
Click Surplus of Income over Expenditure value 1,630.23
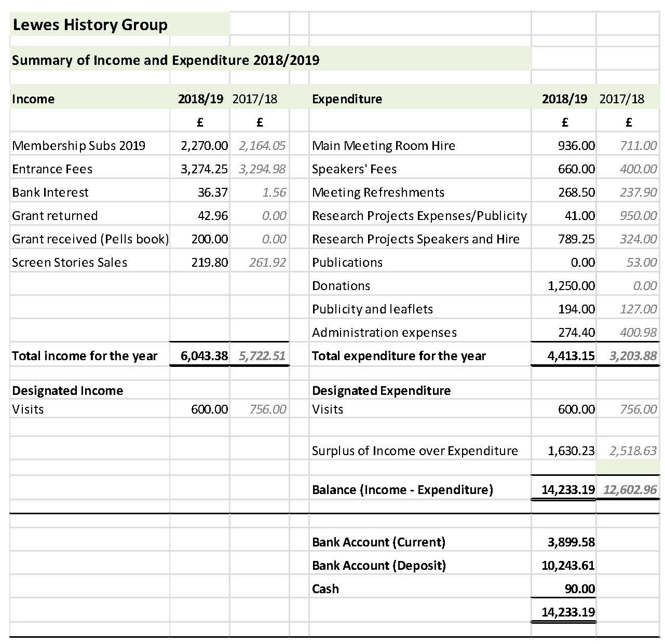571,451
